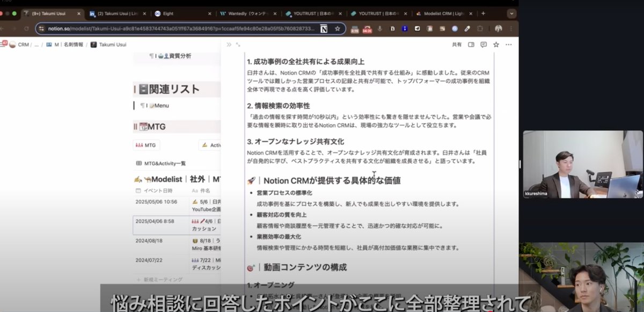Open the Notion comments icon
Image resolution: width=644 pixels, height=312 pixels.
tap(484, 45)
